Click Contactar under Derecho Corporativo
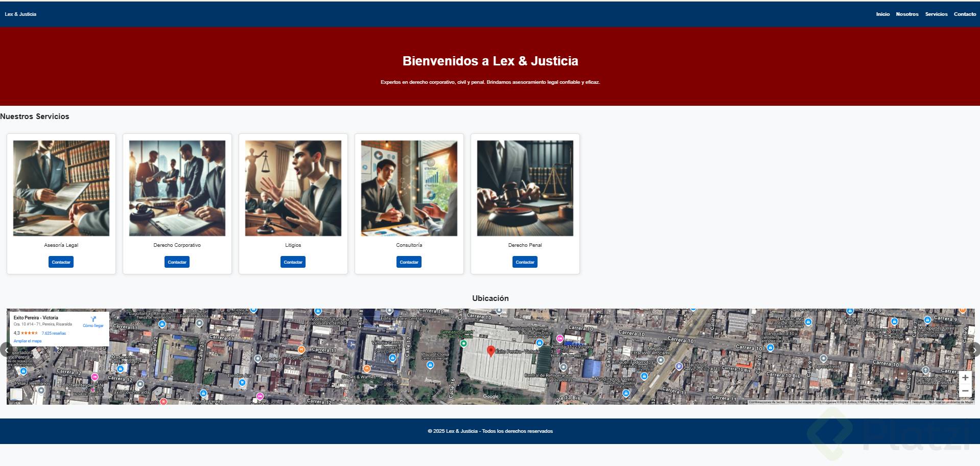Viewport: 980px width, 466px height. click(177, 262)
